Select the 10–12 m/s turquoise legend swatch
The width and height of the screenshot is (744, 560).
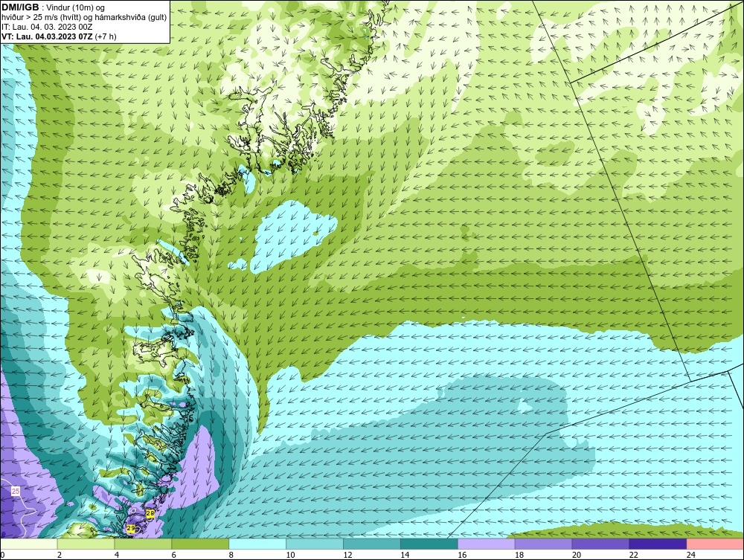click(x=315, y=544)
